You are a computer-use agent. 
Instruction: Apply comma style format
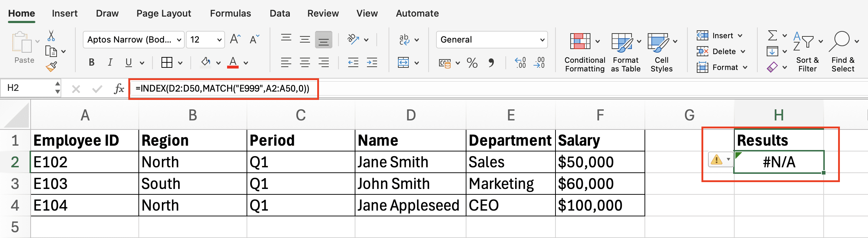coord(491,63)
